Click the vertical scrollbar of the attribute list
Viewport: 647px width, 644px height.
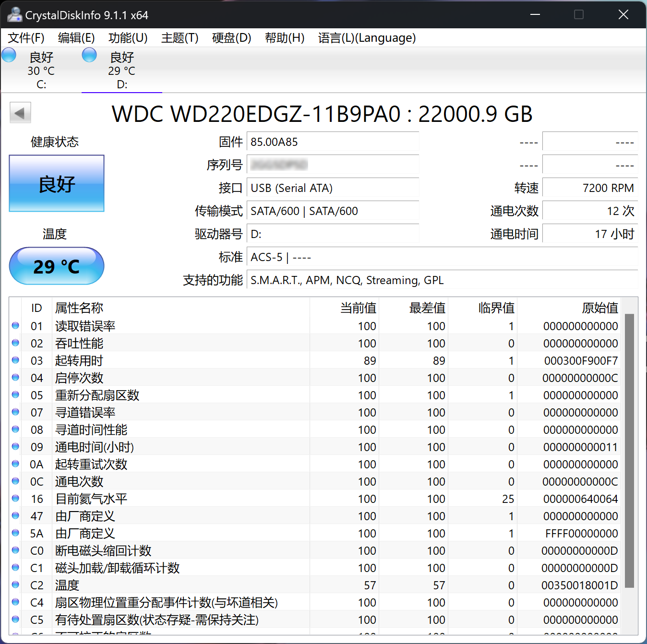(x=629, y=450)
